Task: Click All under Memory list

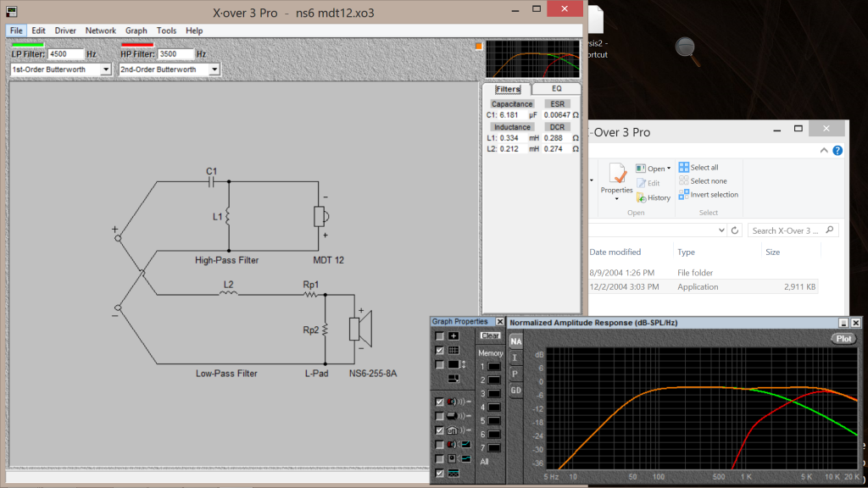Action: [484, 462]
